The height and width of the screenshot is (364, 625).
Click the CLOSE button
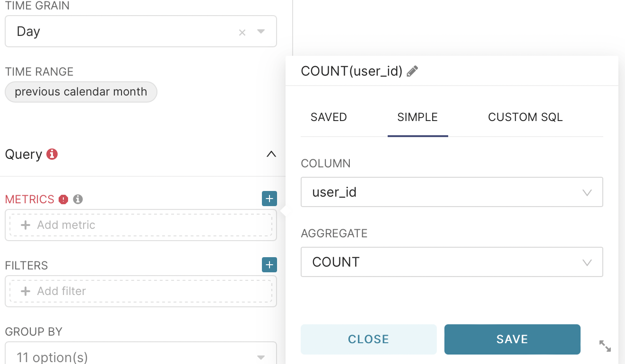[x=369, y=339]
